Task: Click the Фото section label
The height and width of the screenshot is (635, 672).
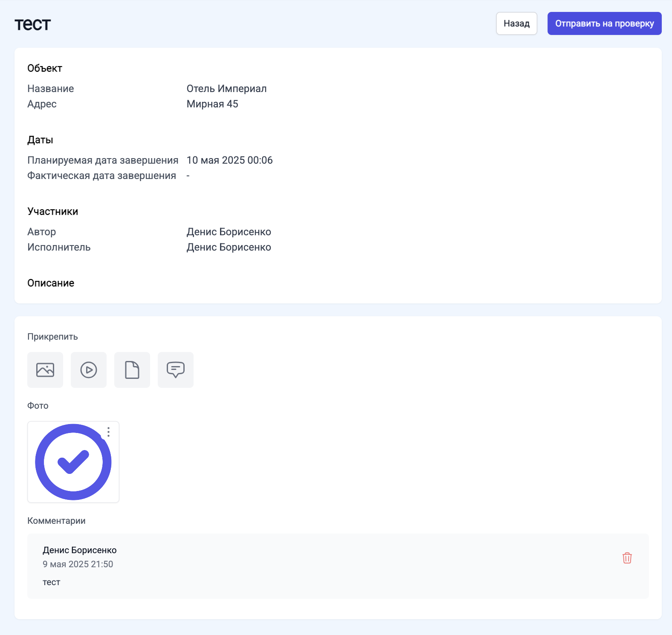Action: 38,406
